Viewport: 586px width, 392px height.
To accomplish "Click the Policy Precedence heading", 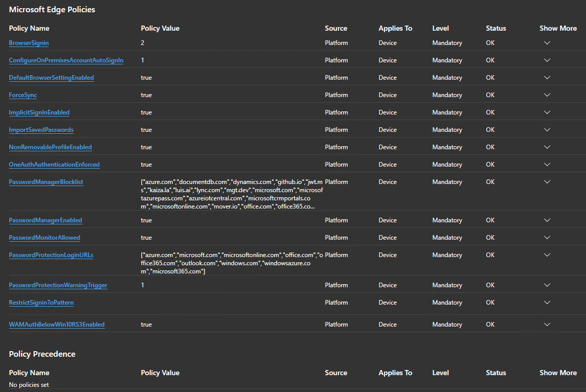I will pyautogui.click(x=42, y=354).
